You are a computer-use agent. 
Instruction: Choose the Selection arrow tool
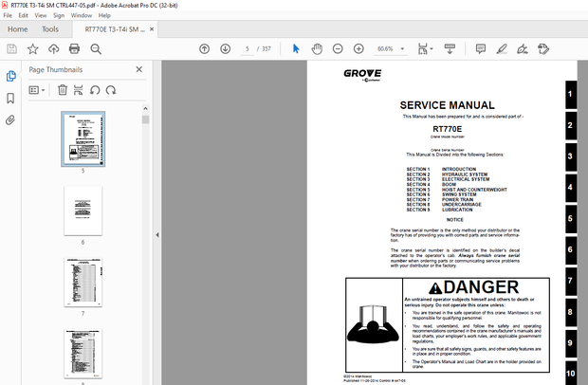point(296,48)
